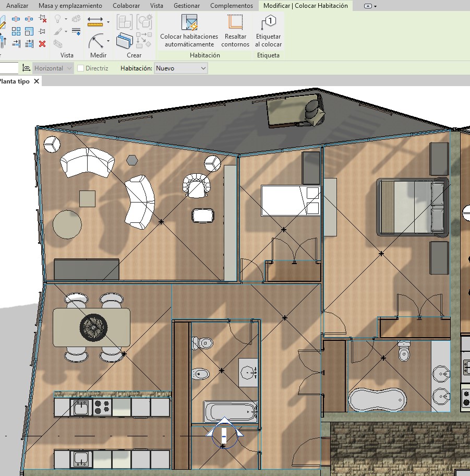
Task: Open the Horizontal orientation dropdown
Action: [x=53, y=68]
